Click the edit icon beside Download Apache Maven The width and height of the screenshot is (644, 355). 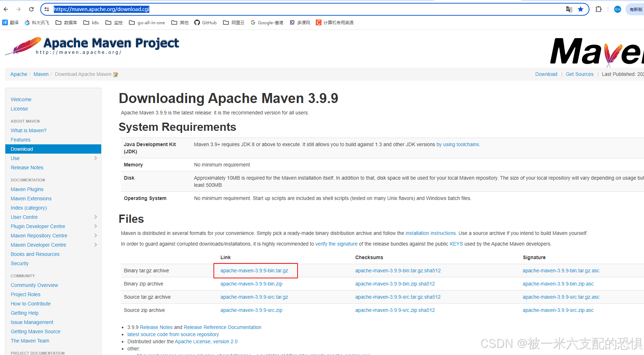point(115,74)
